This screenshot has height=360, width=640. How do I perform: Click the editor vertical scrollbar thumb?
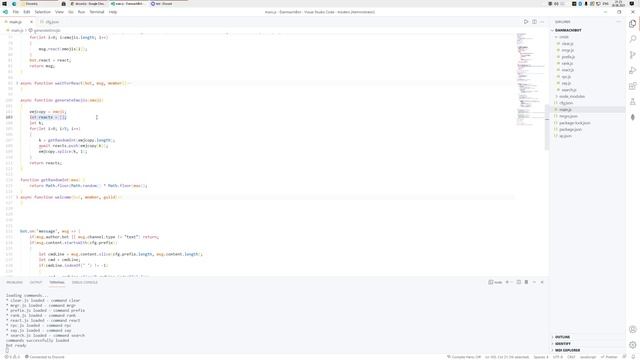547,127
